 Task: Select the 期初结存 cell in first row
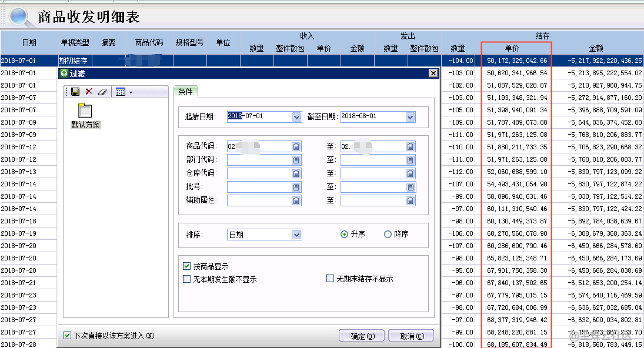75,61
